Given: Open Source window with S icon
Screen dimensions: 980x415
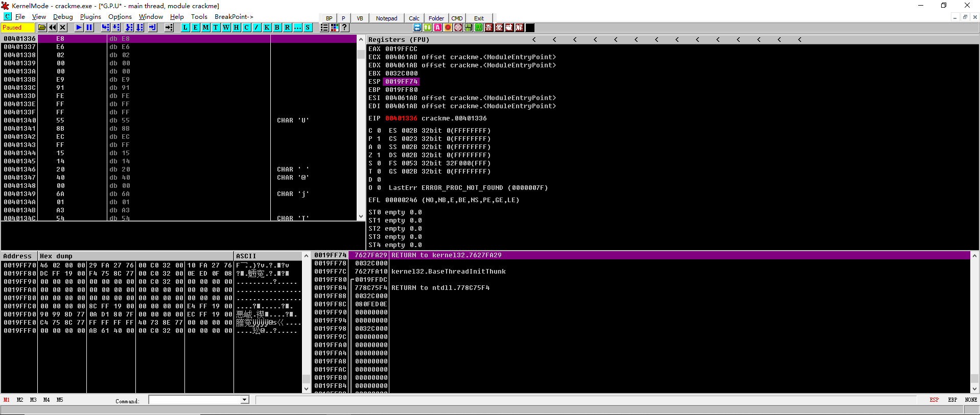Looking at the screenshot, I should 308,28.
